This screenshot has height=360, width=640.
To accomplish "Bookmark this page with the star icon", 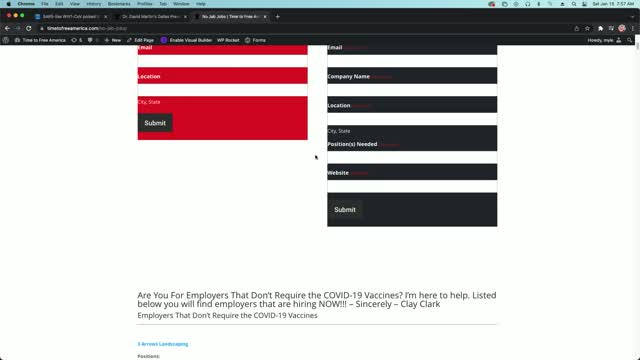I will [x=587, y=29].
